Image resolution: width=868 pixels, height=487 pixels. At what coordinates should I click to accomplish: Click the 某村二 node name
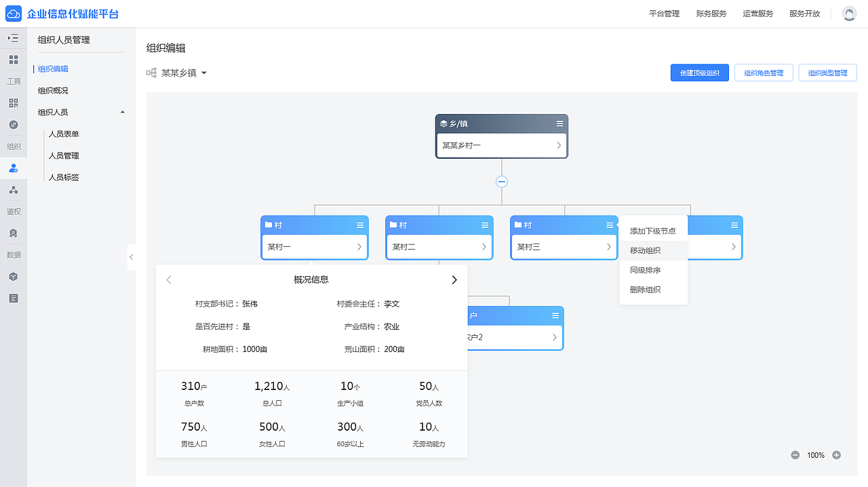click(404, 247)
